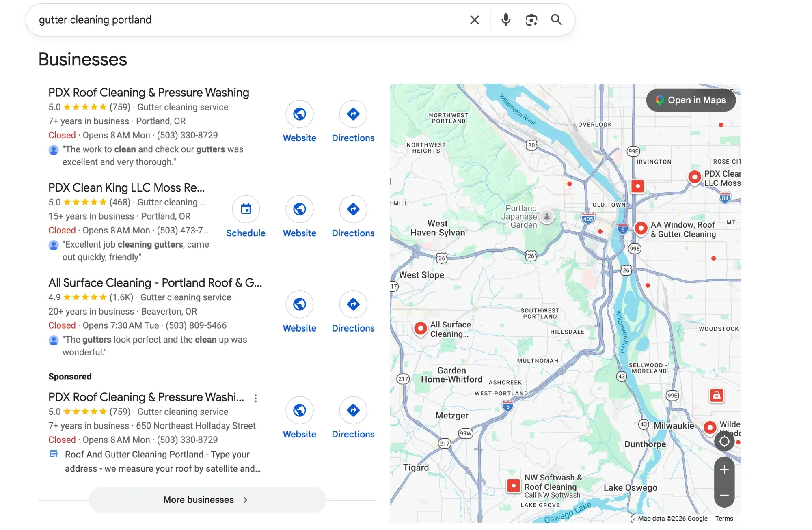Click the storefront icon beside the ad description
The width and height of the screenshot is (812, 530).
point(54,453)
